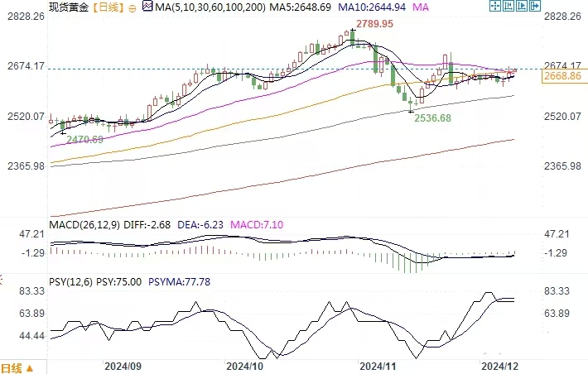The width and height of the screenshot is (588, 374).
Task: Click left axis MACD value 47.21
Action: [x=31, y=234]
